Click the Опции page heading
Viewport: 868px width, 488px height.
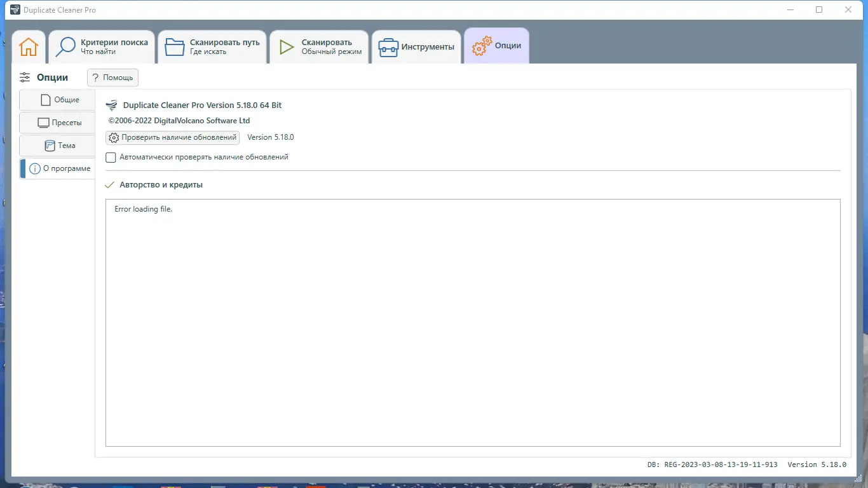click(x=52, y=78)
